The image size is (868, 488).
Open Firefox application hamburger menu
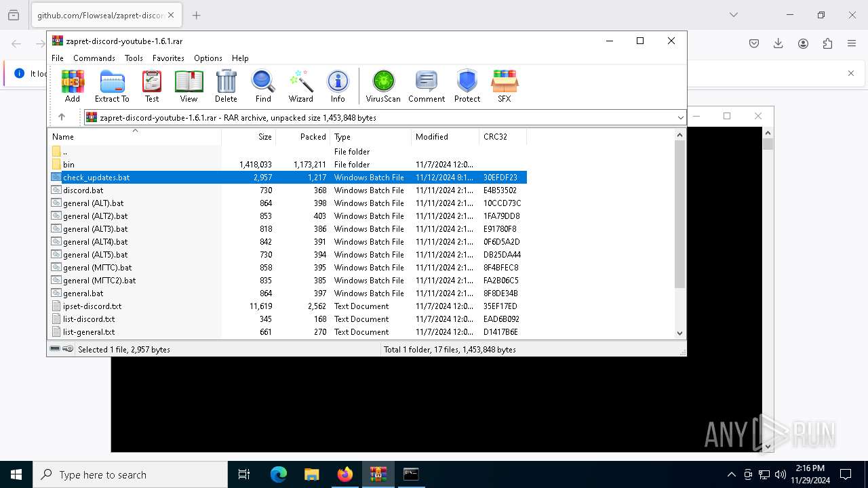tap(852, 43)
